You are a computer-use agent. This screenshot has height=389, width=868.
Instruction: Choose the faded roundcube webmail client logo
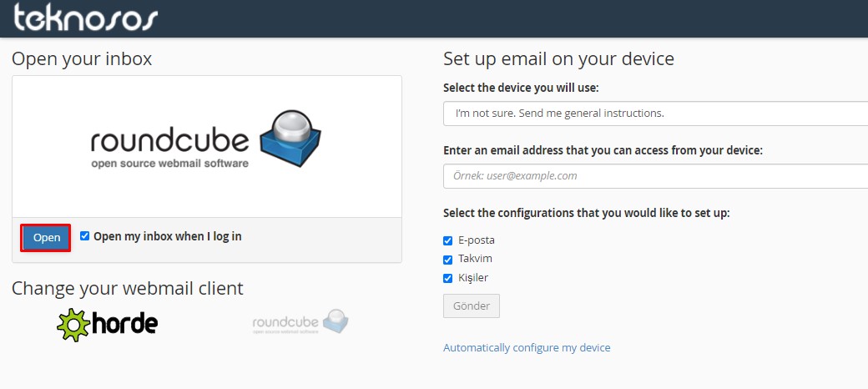300,321
